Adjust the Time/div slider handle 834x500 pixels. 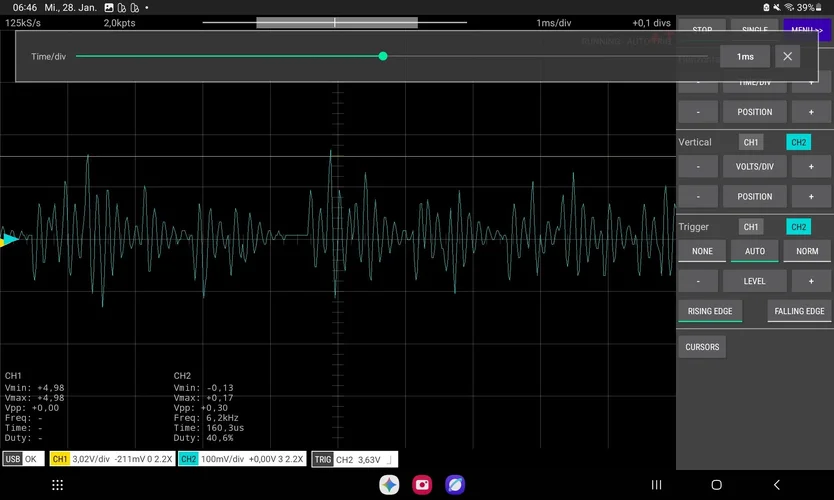coord(383,56)
